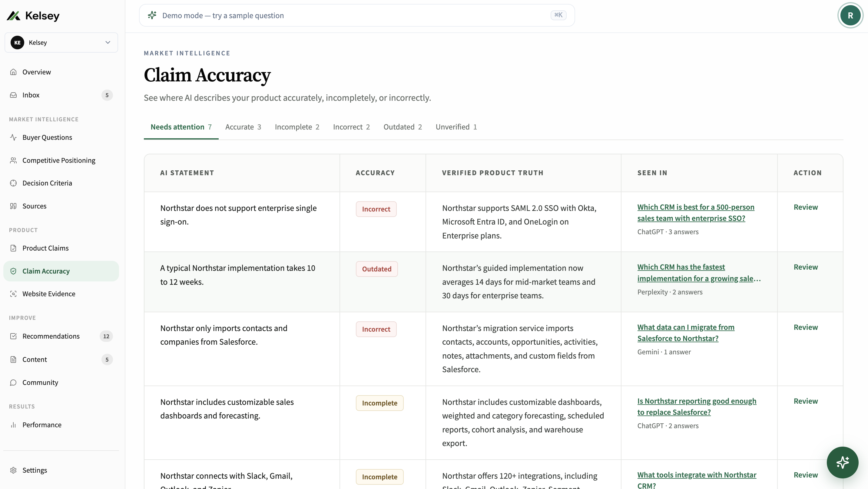Viewport: 868px width, 489px height.
Task: Click Review for the dashboards and forecasting claim
Action: click(x=806, y=401)
